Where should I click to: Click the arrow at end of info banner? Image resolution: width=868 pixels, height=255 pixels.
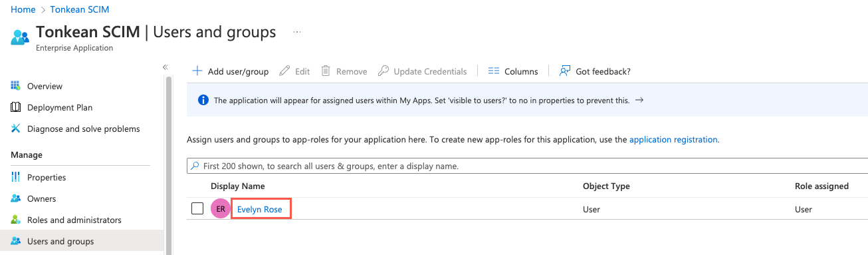[639, 101]
